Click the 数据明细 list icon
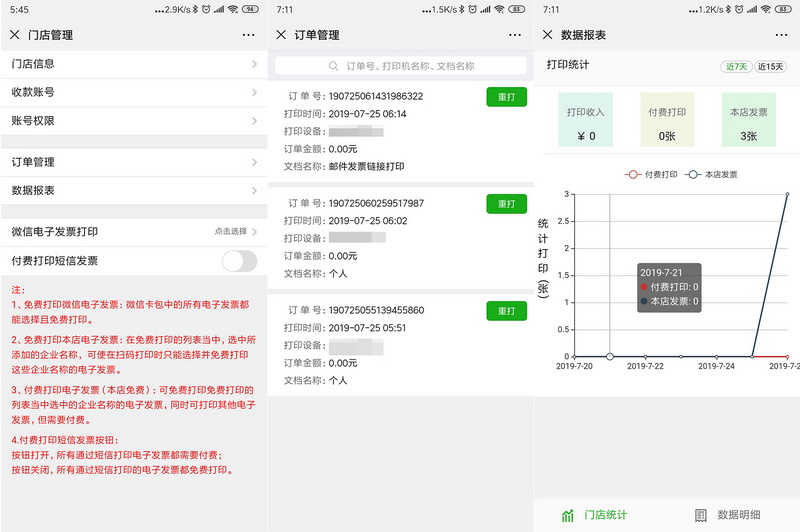This screenshot has height=532, width=800. point(701,516)
